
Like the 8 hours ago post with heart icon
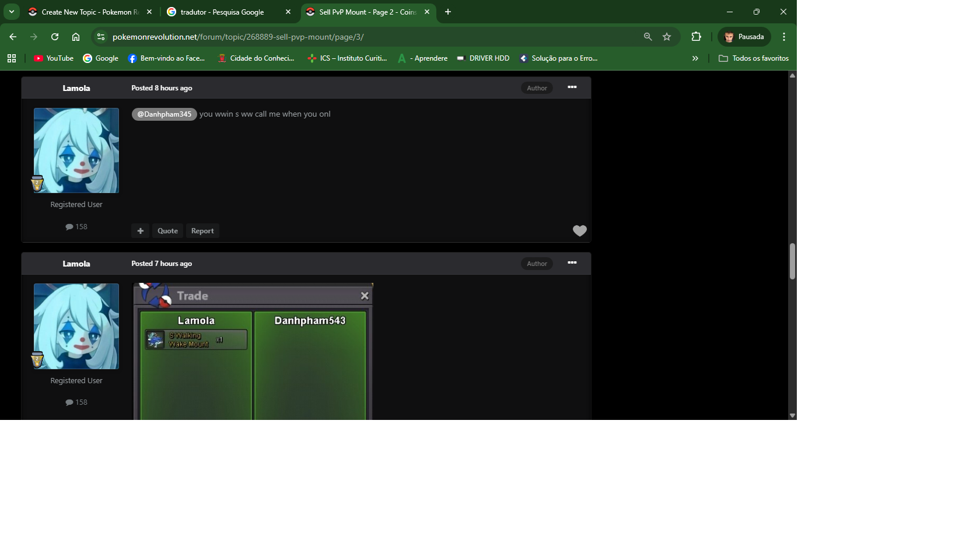579,231
